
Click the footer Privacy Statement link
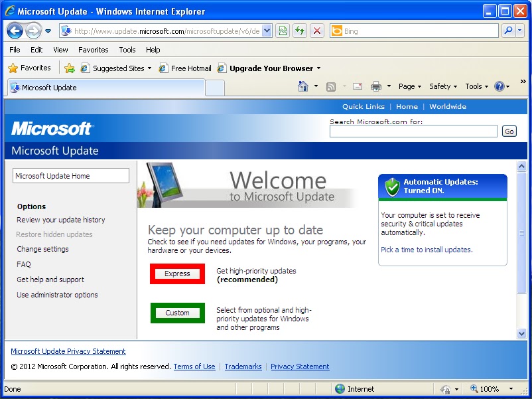coord(300,366)
